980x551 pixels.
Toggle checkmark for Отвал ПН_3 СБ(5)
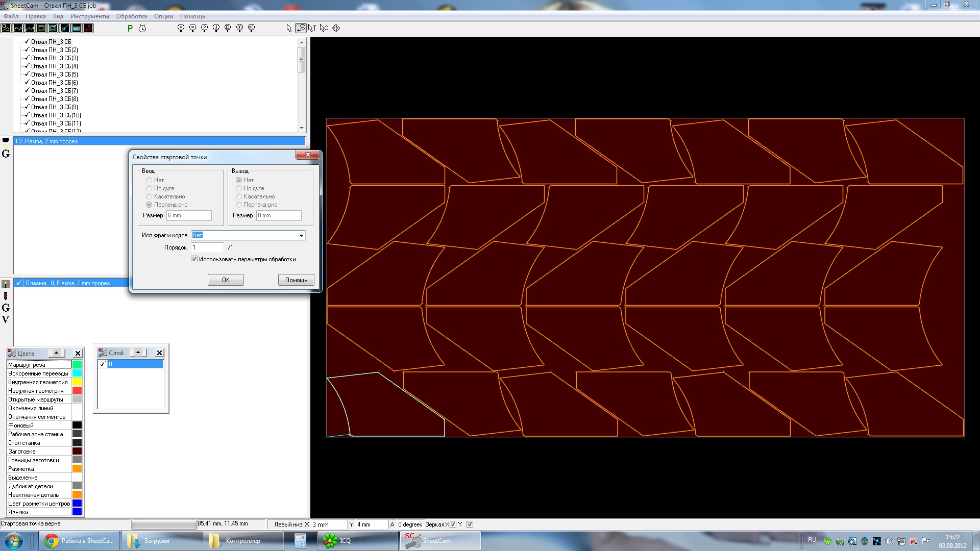[27, 74]
